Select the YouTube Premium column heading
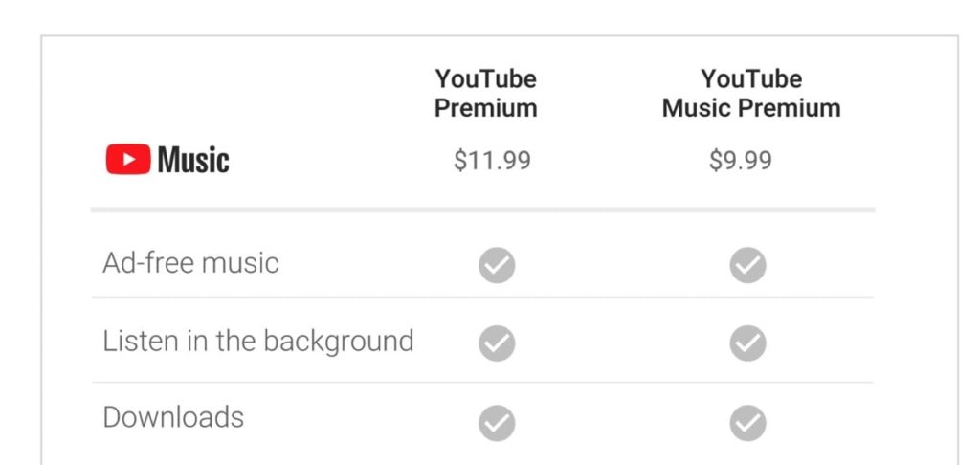The width and height of the screenshot is (980, 465). [486, 93]
